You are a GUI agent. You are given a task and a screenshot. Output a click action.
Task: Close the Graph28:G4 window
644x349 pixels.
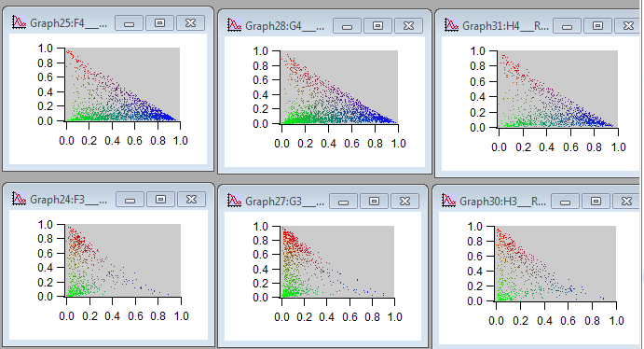(x=408, y=26)
